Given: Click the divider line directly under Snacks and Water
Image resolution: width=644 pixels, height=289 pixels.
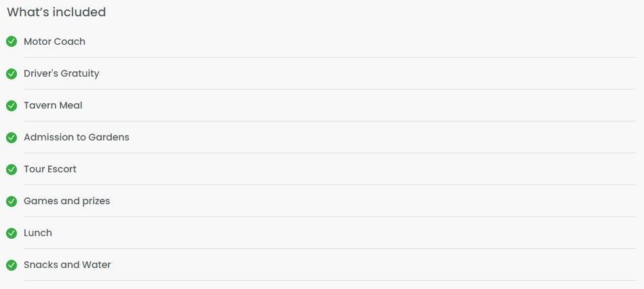Looking at the screenshot, I should point(329,281).
